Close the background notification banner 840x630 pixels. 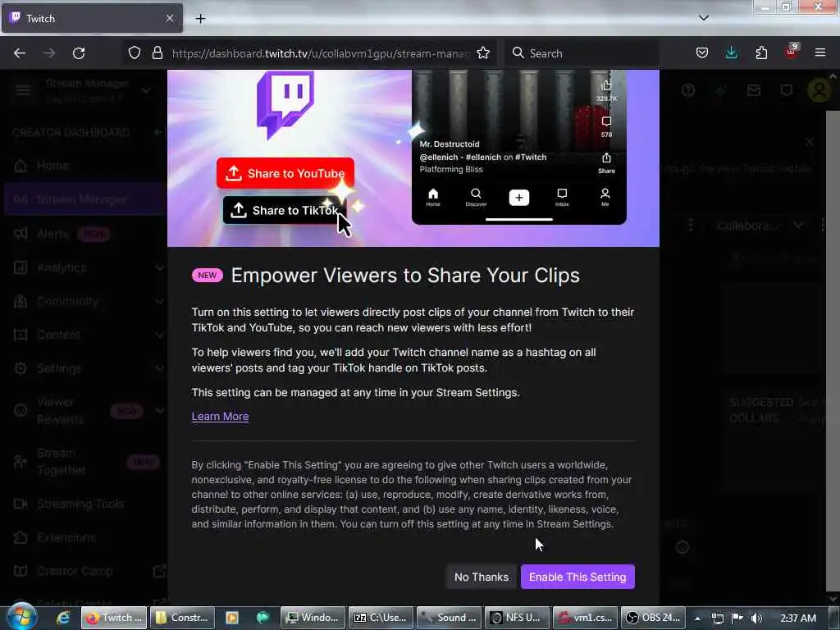tap(810, 142)
